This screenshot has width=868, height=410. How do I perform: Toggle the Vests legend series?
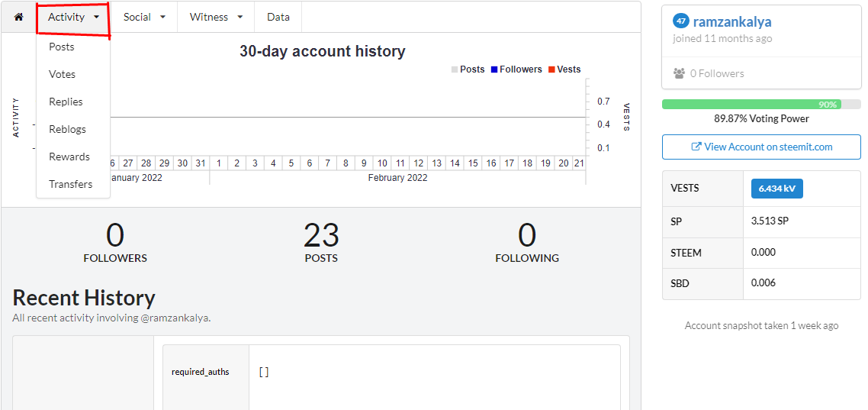(x=564, y=69)
